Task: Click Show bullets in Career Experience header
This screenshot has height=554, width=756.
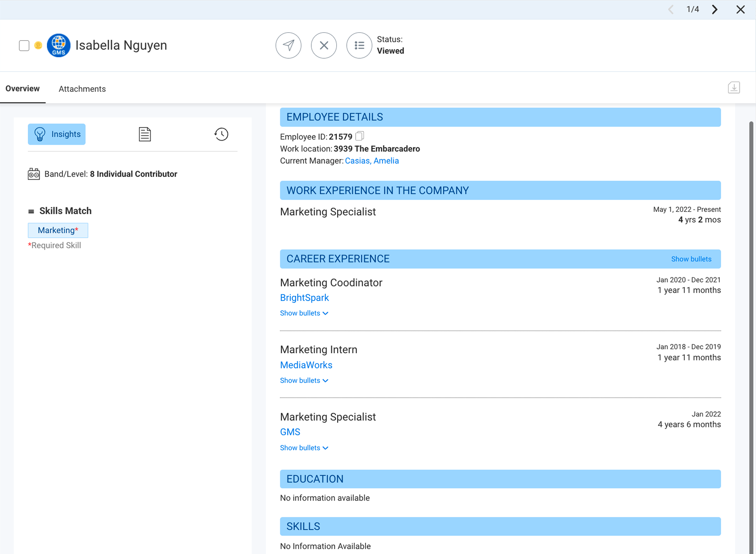Action: tap(691, 259)
